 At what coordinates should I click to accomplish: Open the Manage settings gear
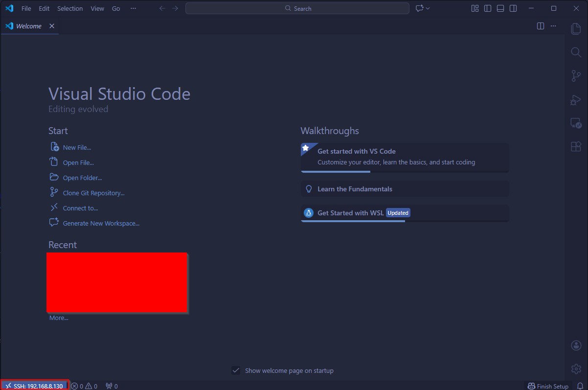click(x=576, y=368)
